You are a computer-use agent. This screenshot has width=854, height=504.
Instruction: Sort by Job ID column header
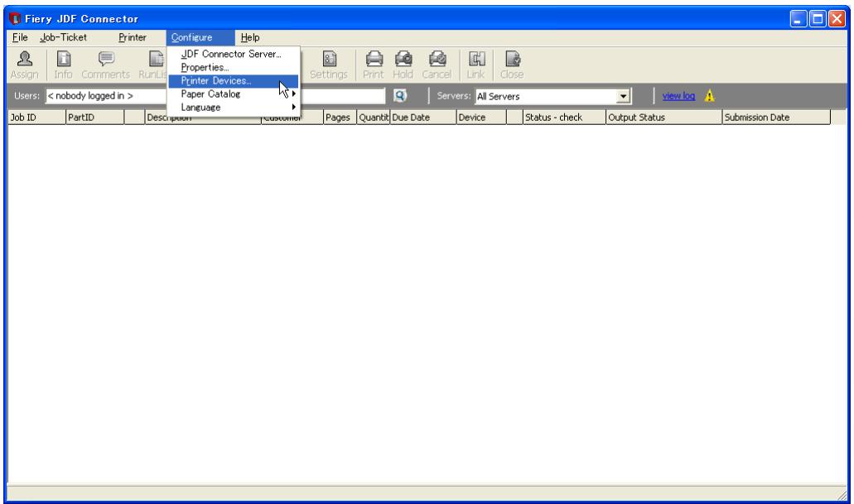36,118
